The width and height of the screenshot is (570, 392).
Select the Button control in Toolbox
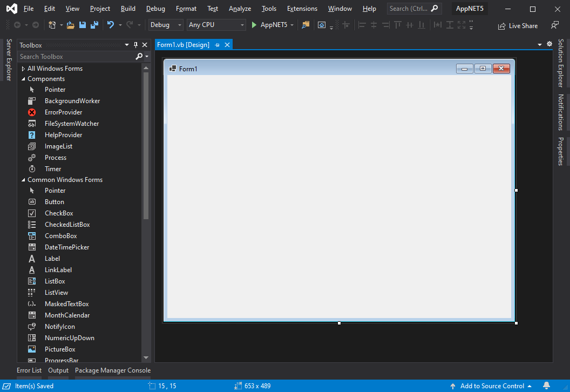click(54, 202)
